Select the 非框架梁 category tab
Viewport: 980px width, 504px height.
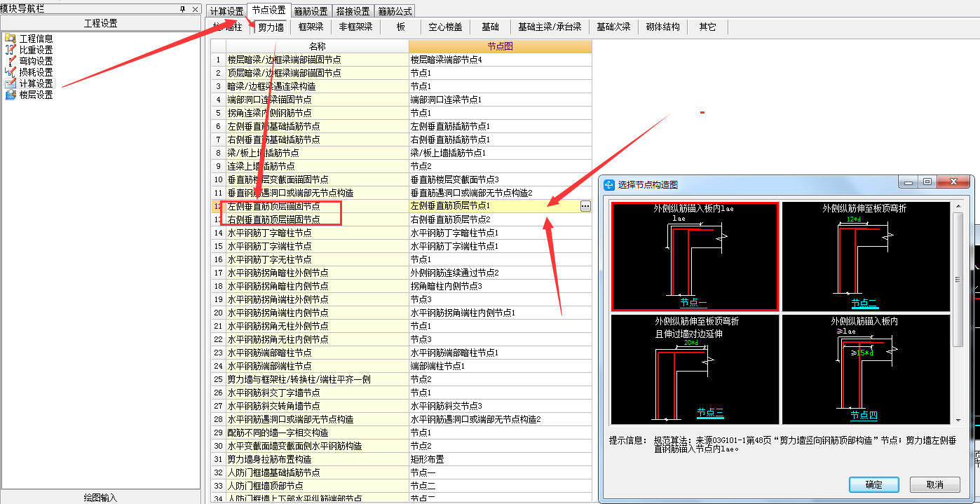(x=355, y=27)
